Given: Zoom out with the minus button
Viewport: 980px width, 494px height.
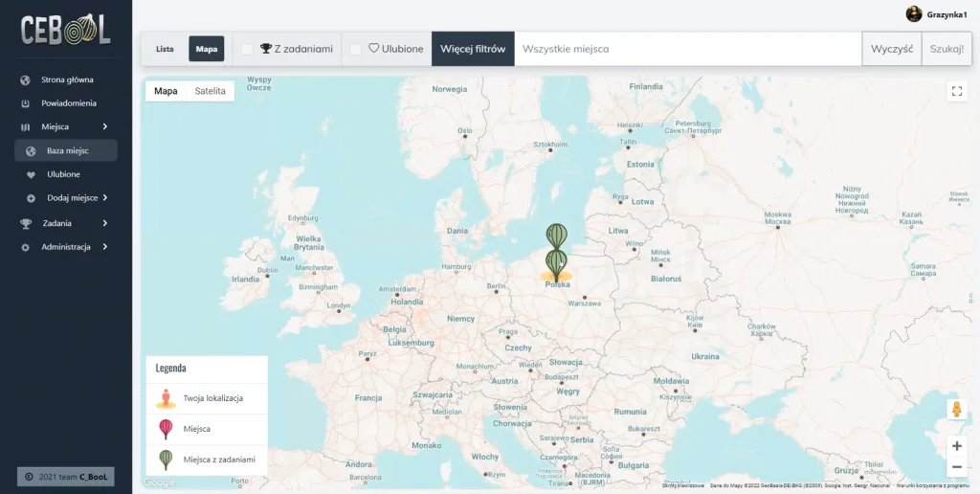Looking at the screenshot, I should (956, 466).
